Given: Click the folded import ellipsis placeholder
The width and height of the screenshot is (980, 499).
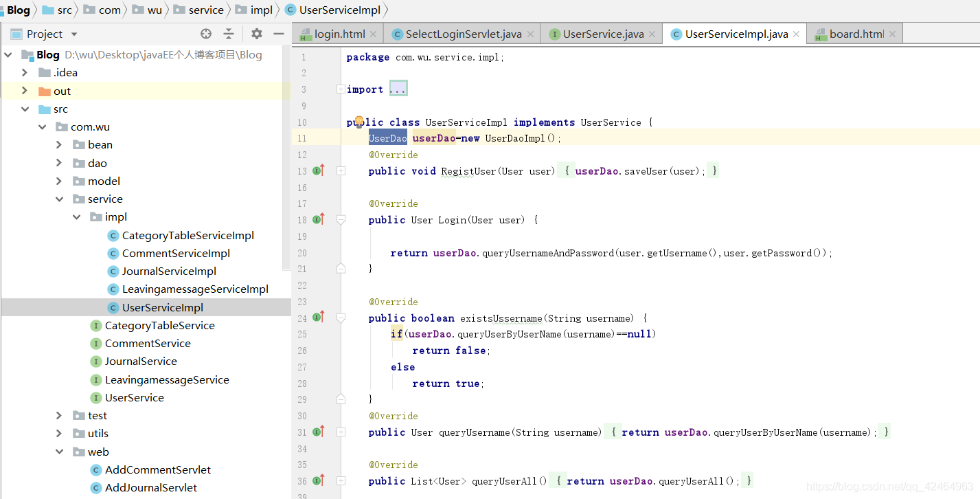Looking at the screenshot, I should [398, 89].
